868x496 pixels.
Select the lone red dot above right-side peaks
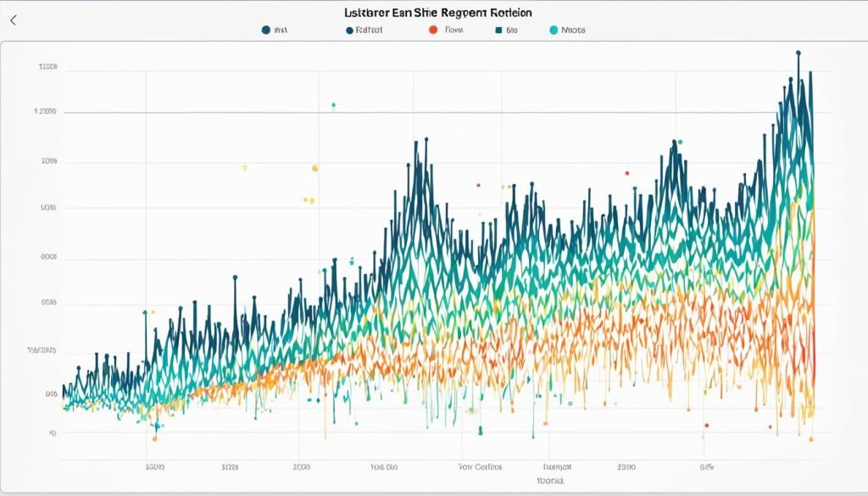[x=627, y=173]
